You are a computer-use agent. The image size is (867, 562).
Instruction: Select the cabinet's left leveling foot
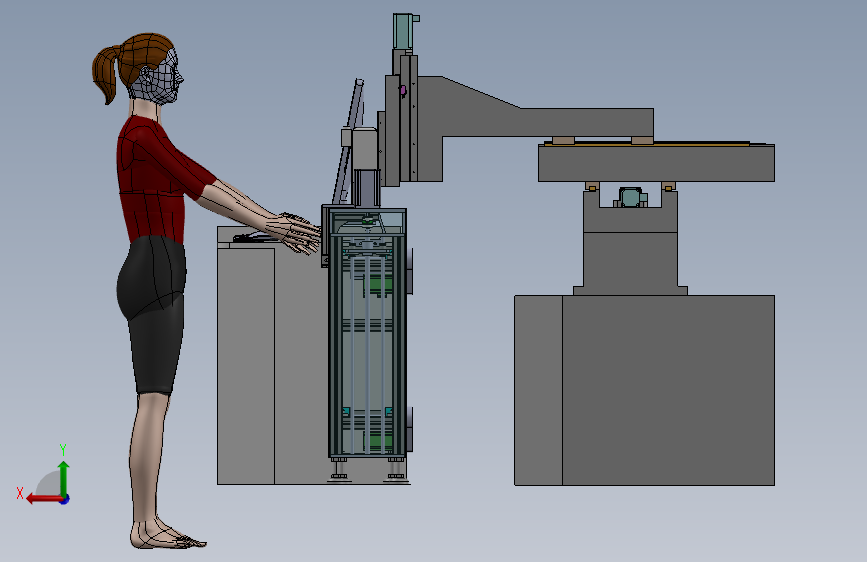(x=340, y=469)
